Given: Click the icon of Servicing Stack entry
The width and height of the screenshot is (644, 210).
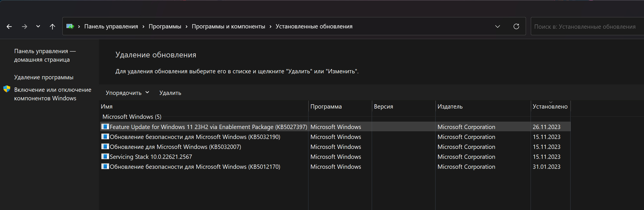Looking at the screenshot, I should [105, 156].
